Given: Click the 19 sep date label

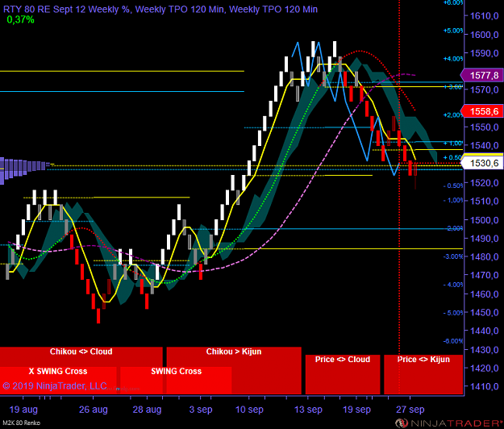Looking at the screenshot, I should pos(356,410).
